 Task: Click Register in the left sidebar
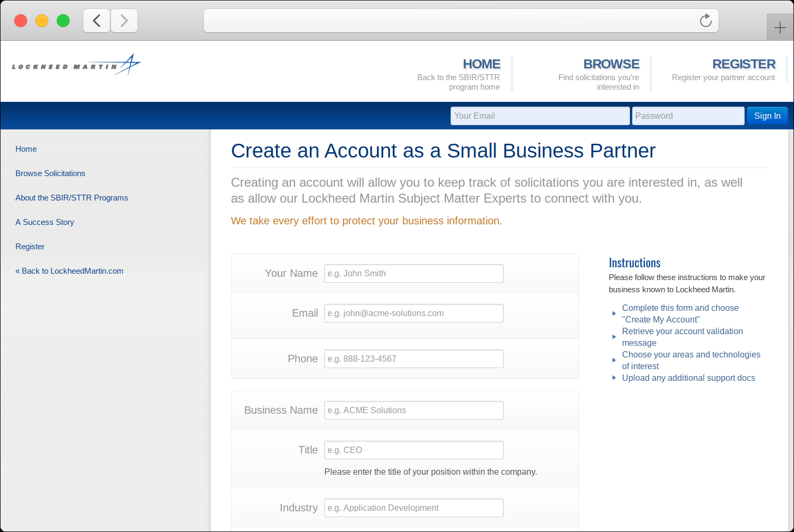pos(30,247)
